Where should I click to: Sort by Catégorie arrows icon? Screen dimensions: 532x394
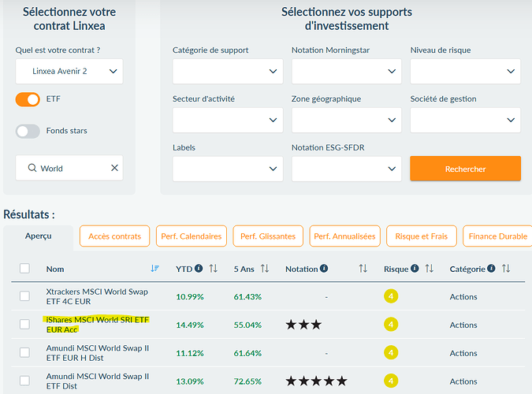(506, 269)
